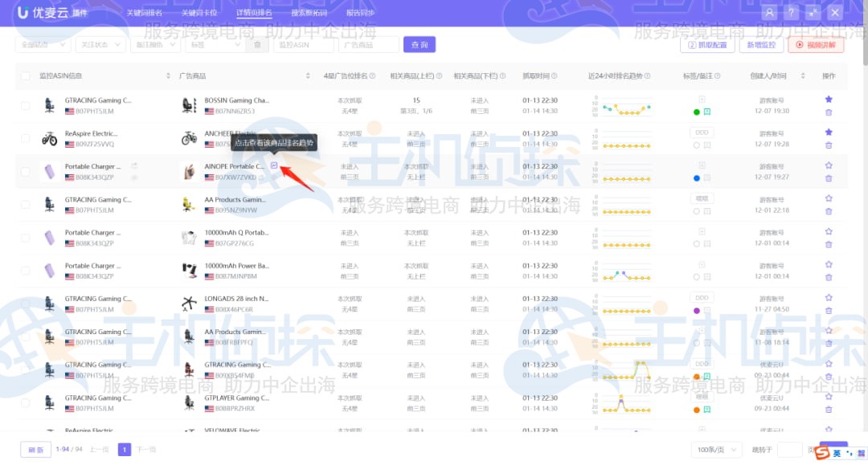The width and height of the screenshot is (868, 465).
Task: Switch to the 关键词卡位 tab
Action: coord(198,13)
